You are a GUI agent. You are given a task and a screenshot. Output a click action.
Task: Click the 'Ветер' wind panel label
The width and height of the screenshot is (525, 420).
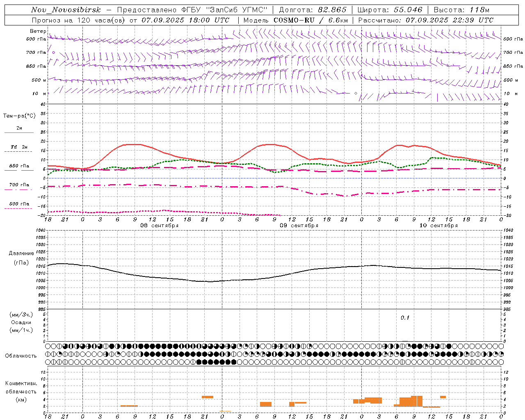click(x=38, y=31)
